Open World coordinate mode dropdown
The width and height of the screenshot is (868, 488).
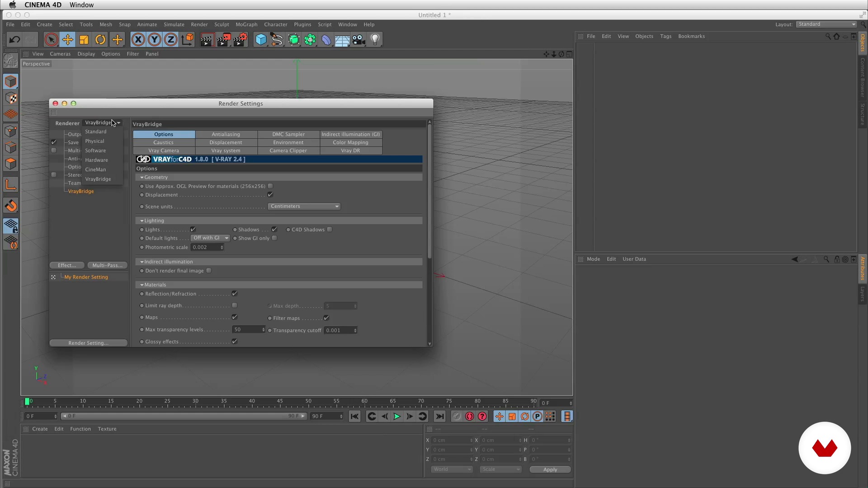(452, 469)
